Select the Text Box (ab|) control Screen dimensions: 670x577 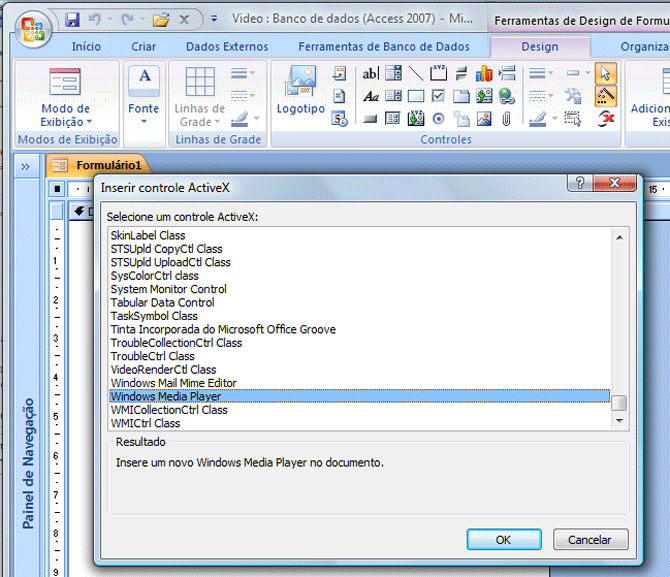pos(370,74)
